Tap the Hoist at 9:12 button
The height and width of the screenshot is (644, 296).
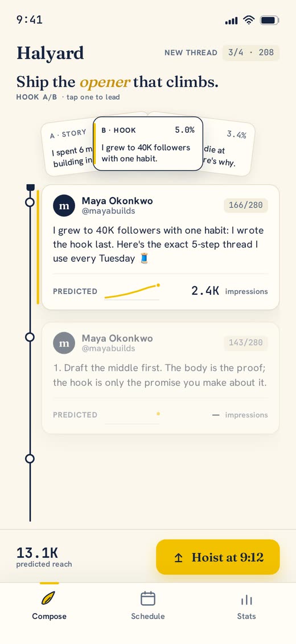[x=217, y=557]
